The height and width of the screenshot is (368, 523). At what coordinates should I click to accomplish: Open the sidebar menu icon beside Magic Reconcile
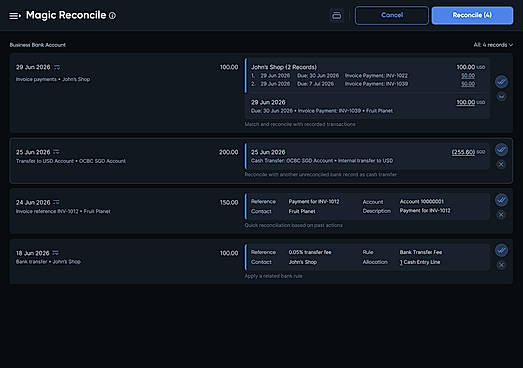point(15,16)
